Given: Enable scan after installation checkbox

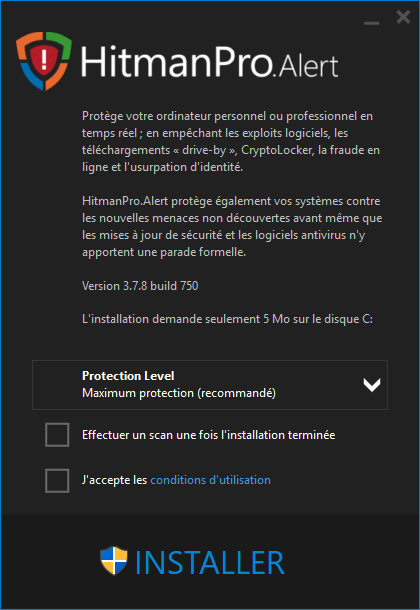Looking at the screenshot, I should click(x=57, y=435).
